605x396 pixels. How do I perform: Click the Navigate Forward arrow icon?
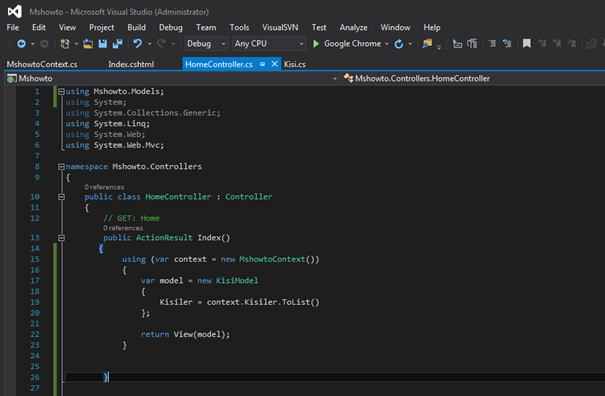pos(44,44)
